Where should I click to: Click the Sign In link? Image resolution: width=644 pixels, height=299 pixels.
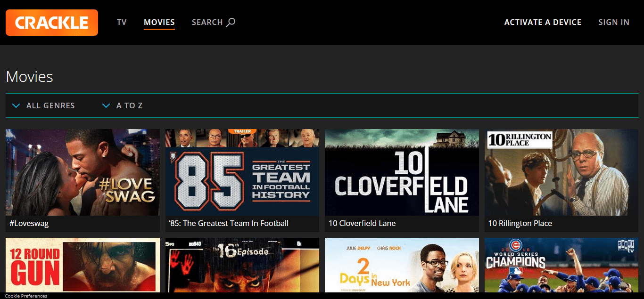(614, 22)
